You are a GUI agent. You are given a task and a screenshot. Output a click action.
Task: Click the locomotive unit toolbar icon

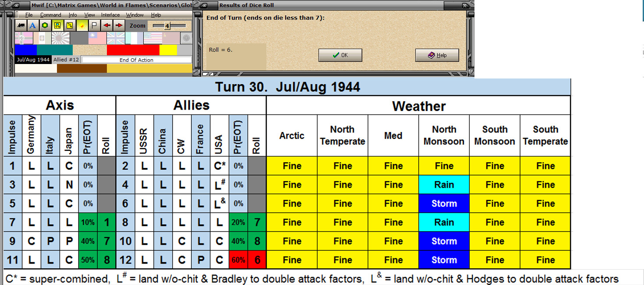click(21, 25)
